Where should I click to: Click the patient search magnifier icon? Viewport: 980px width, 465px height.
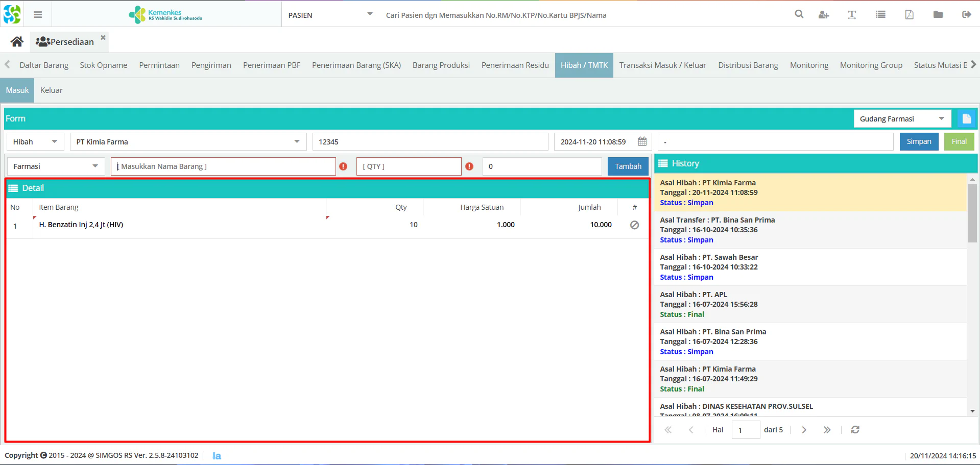(799, 15)
